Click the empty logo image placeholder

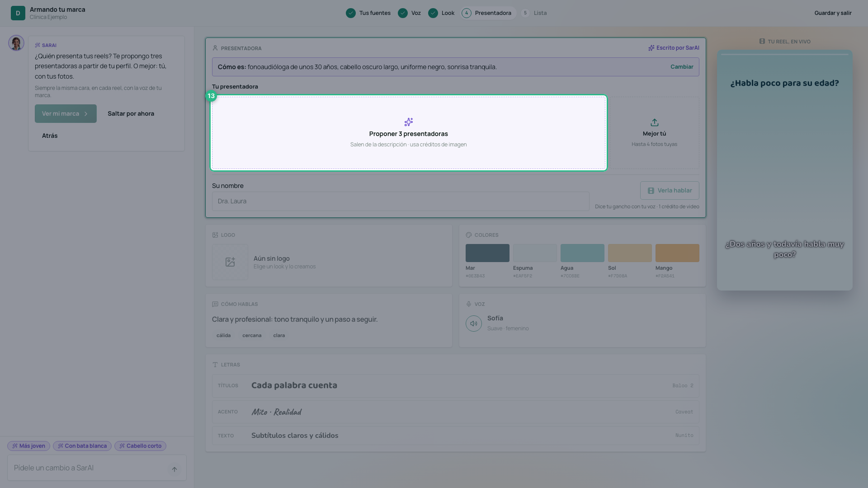[230, 262]
